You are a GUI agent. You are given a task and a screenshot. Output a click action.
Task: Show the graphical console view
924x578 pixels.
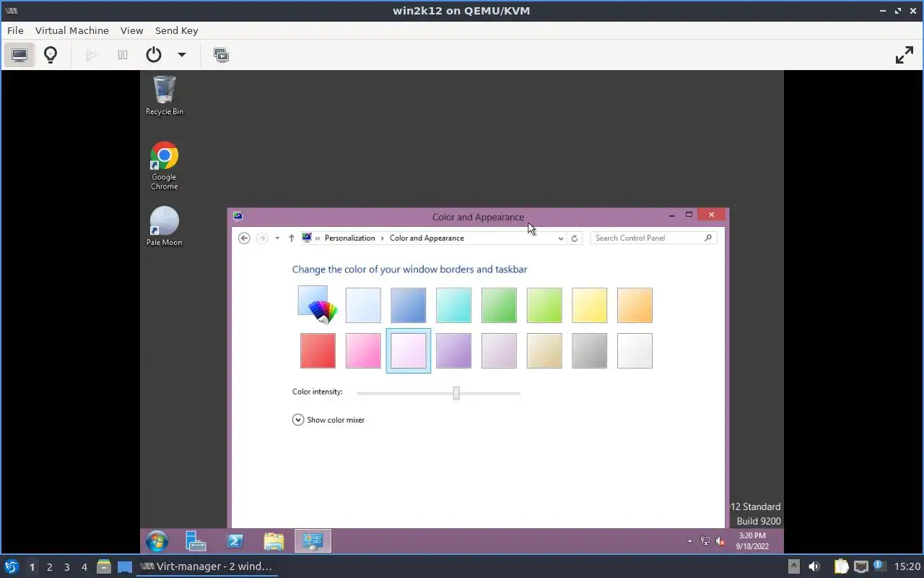point(19,55)
